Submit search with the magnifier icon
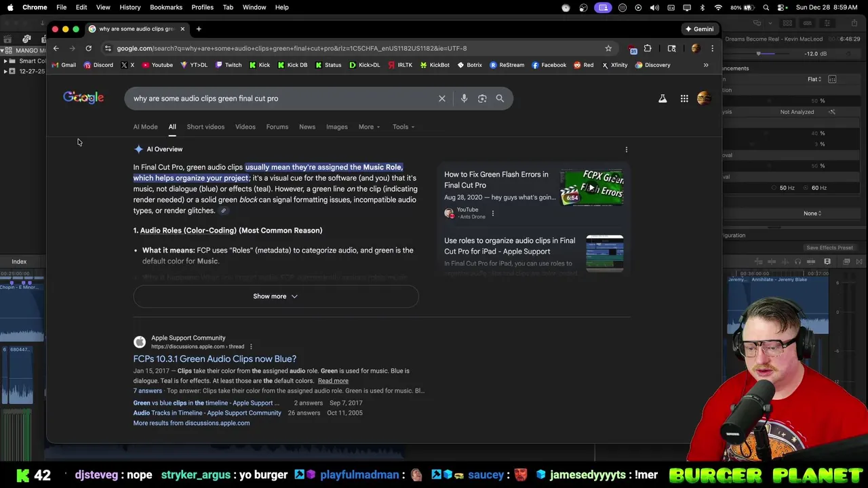This screenshot has width=868, height=488. click(x=500, y=98)
